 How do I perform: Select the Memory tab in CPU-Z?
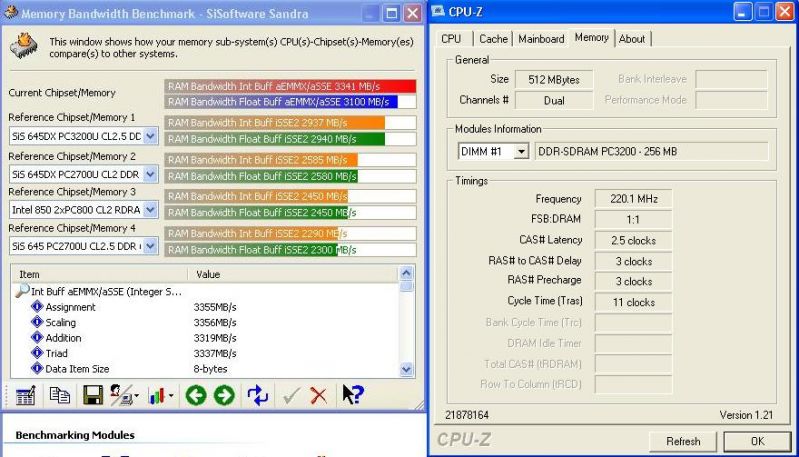point(592,37)
